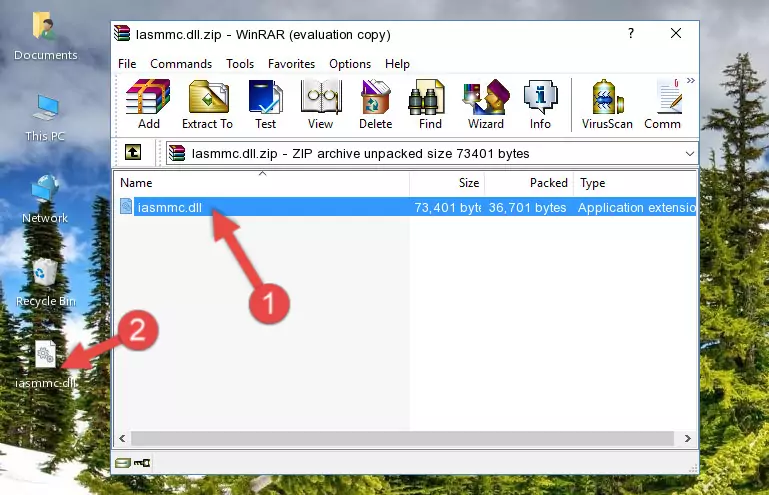
Task: Expand hidden toolbar buttons chevron
Action: coord(691,80)
